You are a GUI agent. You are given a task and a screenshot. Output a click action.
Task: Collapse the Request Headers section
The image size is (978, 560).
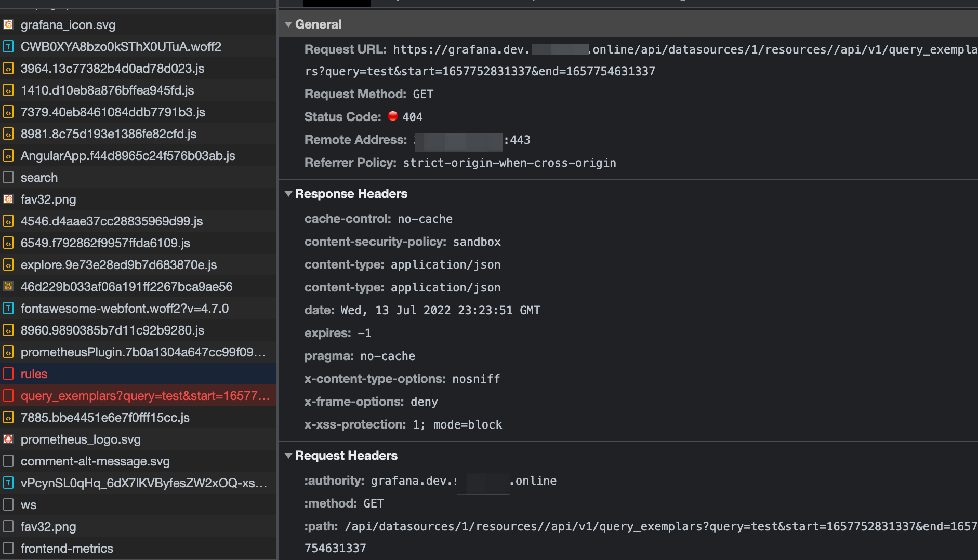pyautogui.click(x=289, y=456)
